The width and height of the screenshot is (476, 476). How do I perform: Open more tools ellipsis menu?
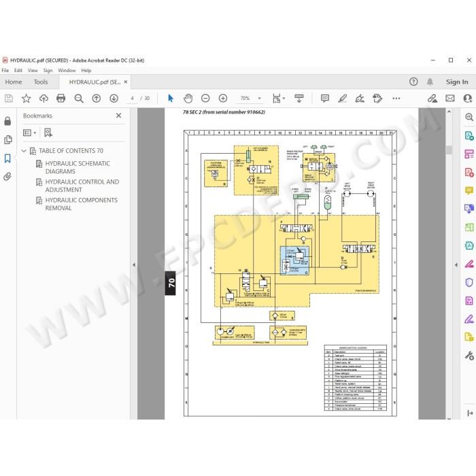[x=396, y=99]
